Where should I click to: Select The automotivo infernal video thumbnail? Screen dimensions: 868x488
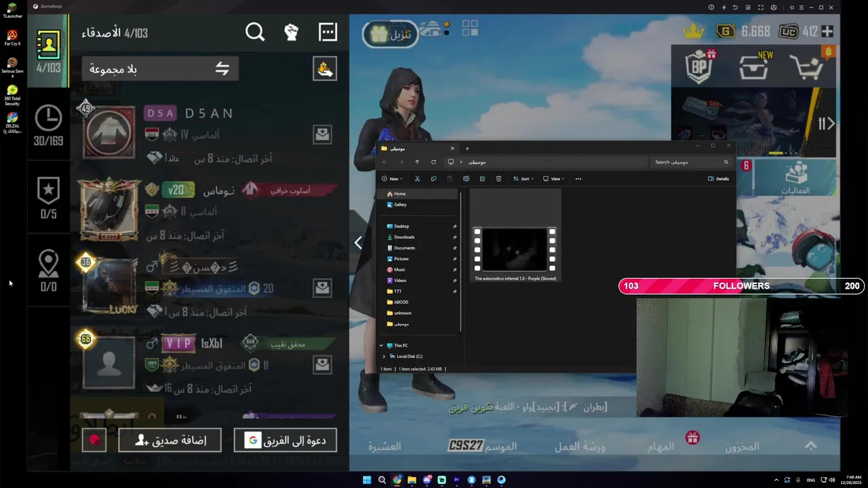click(x=515, y=249)
